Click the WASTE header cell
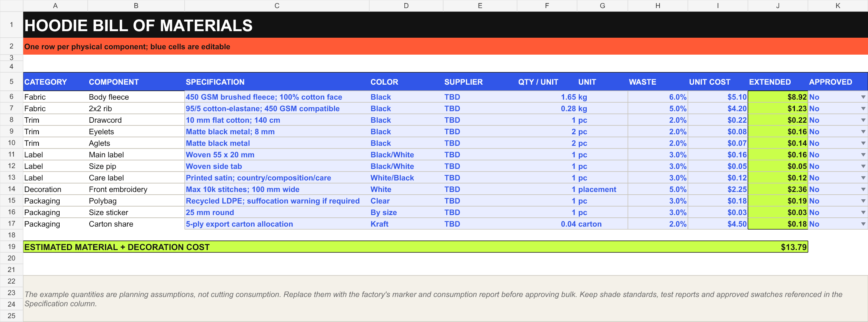 [658, 82]
